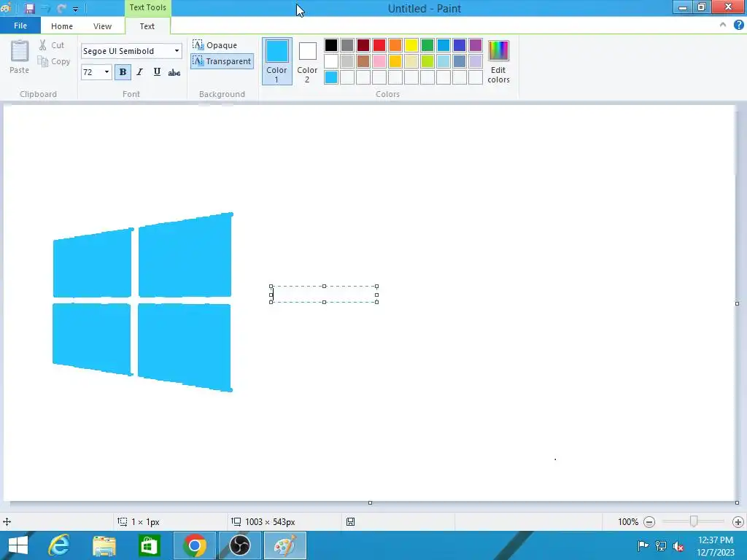747x560 pixels.
Task: Click the font size field showing 72
Action: pos(92,72)
